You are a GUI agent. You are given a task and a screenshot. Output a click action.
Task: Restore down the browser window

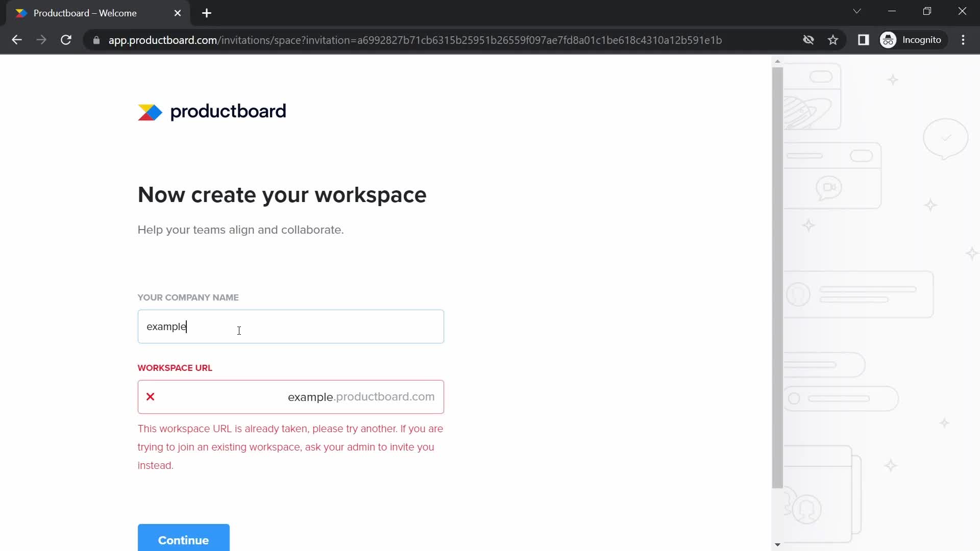click(x=927, y=11)
